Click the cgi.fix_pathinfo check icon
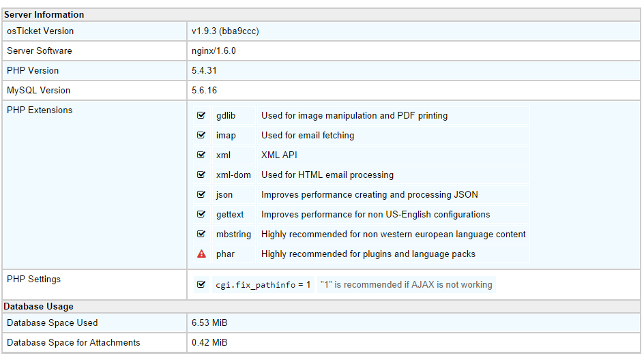Viewport: 644px width, 362px height. click(x=201, y=285)
